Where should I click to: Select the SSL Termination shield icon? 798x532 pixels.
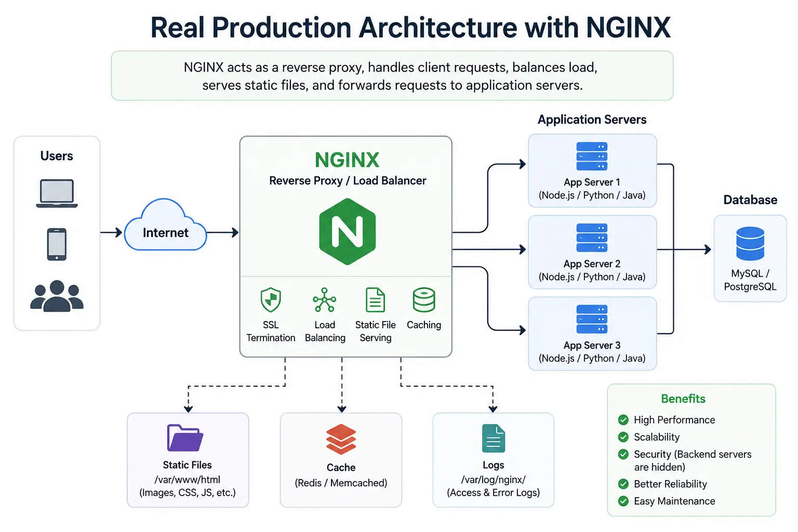[271, 300]
